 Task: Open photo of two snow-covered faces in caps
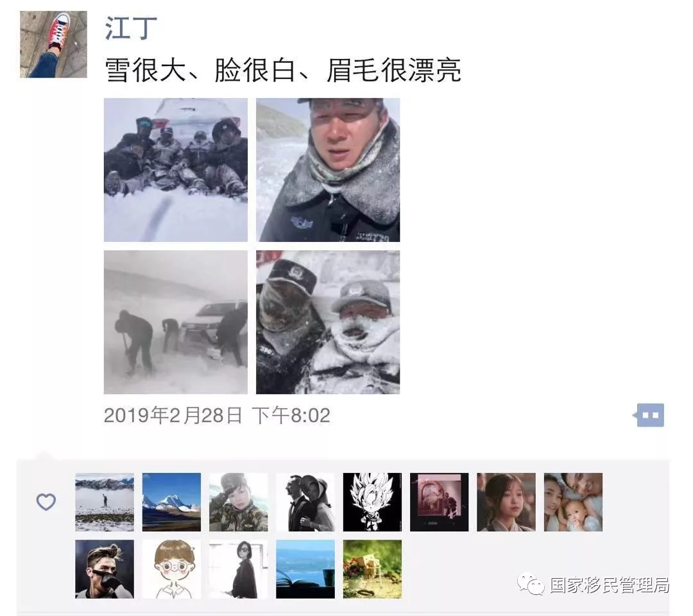(x=328, y=322)
